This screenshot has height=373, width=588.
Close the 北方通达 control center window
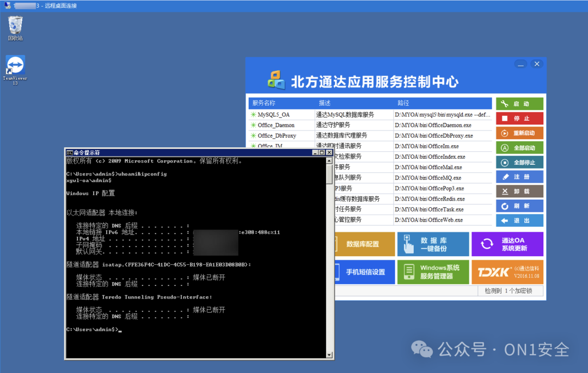point(537,64)
